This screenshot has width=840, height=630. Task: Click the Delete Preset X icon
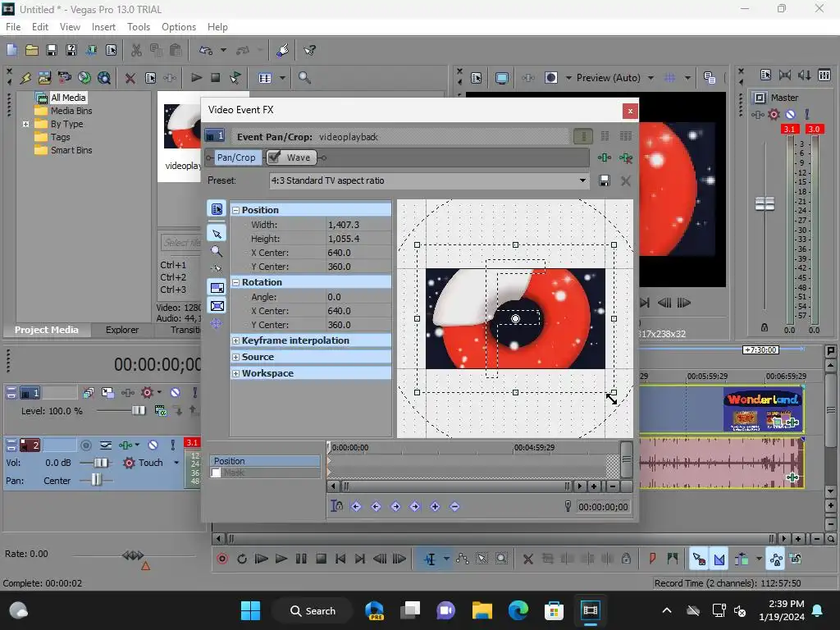[625, 180]
